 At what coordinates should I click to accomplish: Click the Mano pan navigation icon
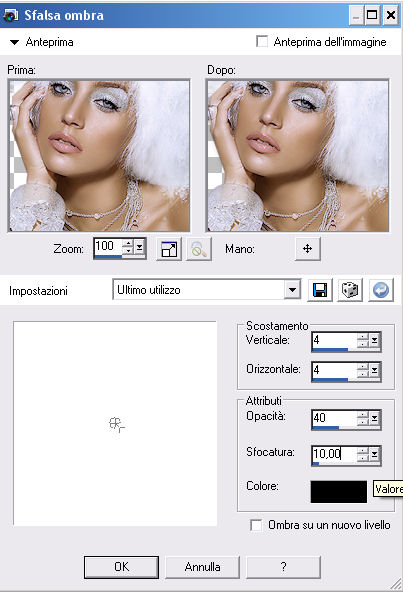pos(307,249)
